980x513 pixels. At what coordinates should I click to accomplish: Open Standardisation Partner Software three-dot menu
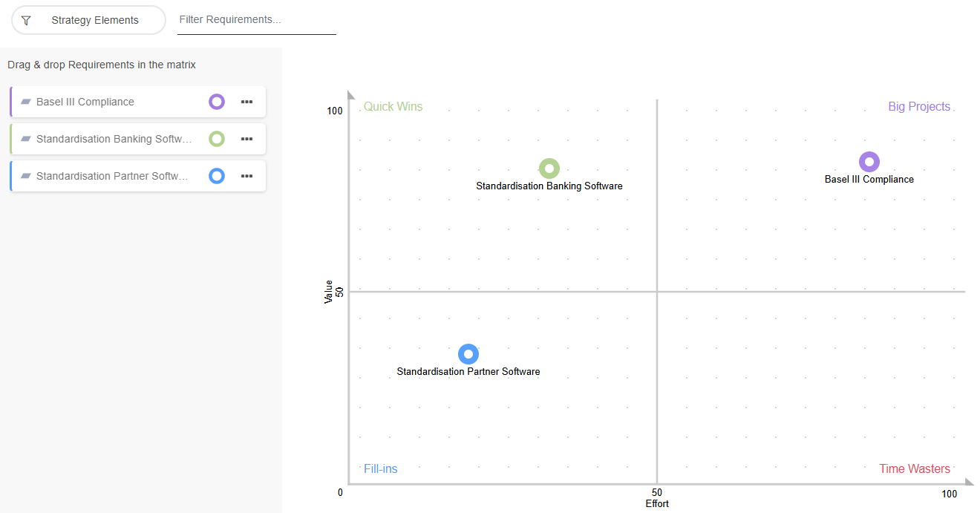[x=247, y=176]
